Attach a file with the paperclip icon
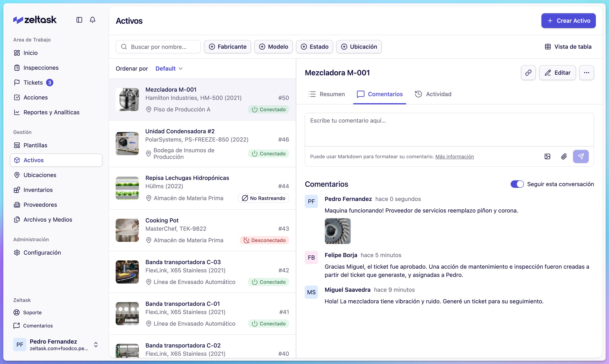This screenshot has width=609, height=364. point(564,156)
